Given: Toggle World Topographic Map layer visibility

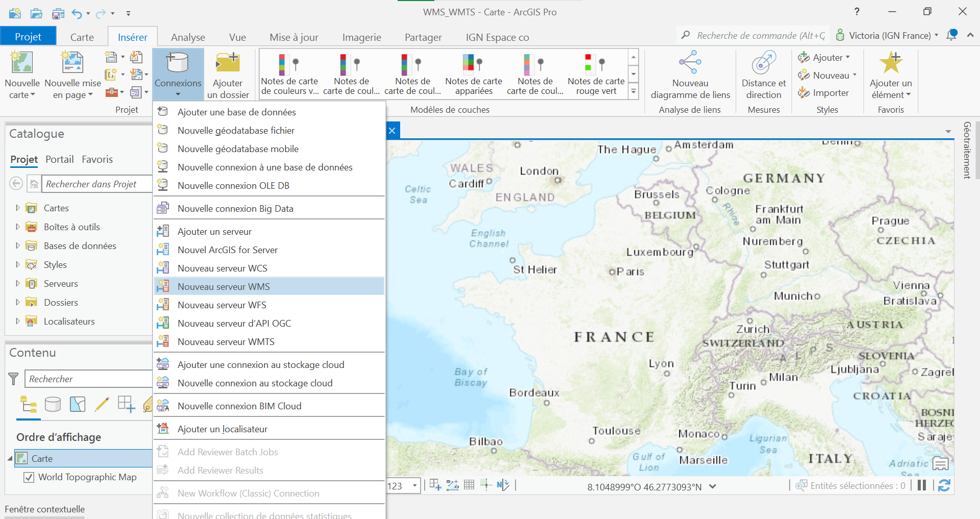Looking at the screenshot, I should click(29, 477).
